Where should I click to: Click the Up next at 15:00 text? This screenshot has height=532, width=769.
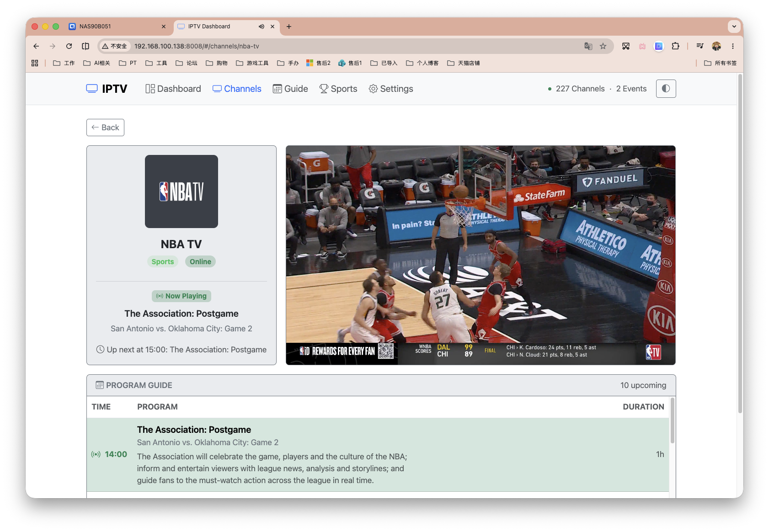point(182,350)
